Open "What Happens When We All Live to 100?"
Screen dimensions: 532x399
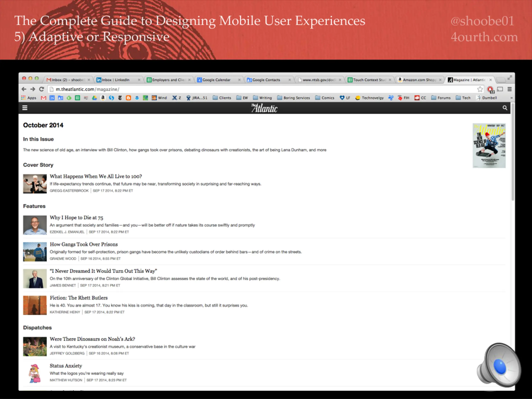tap(96, 176)
